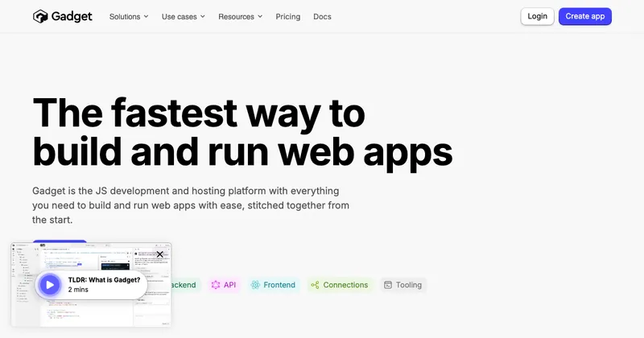Click the Create app button
Viewport: 644px width, 338px height.
(x=585, y=16)
